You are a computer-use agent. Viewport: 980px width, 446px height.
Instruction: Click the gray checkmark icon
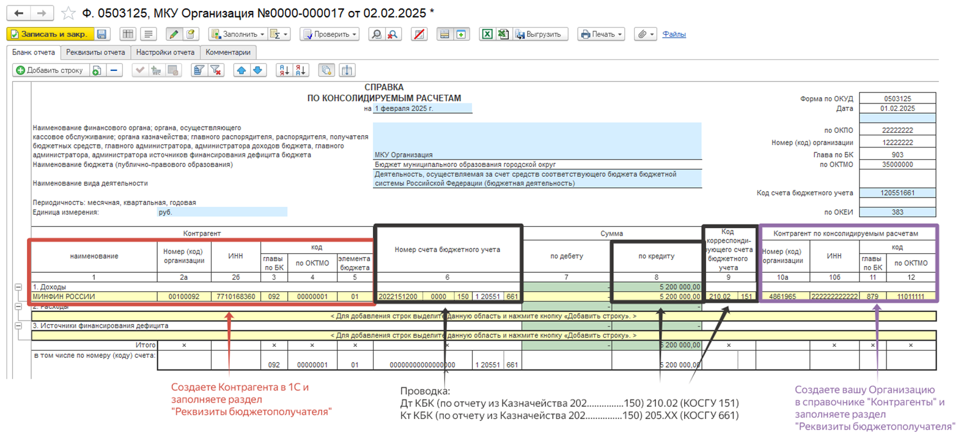click(139, 70)
